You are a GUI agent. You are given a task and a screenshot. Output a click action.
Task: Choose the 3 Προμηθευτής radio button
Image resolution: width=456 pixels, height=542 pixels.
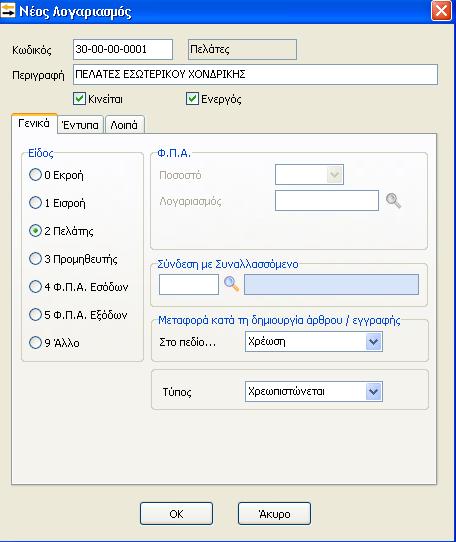[35, 259]
